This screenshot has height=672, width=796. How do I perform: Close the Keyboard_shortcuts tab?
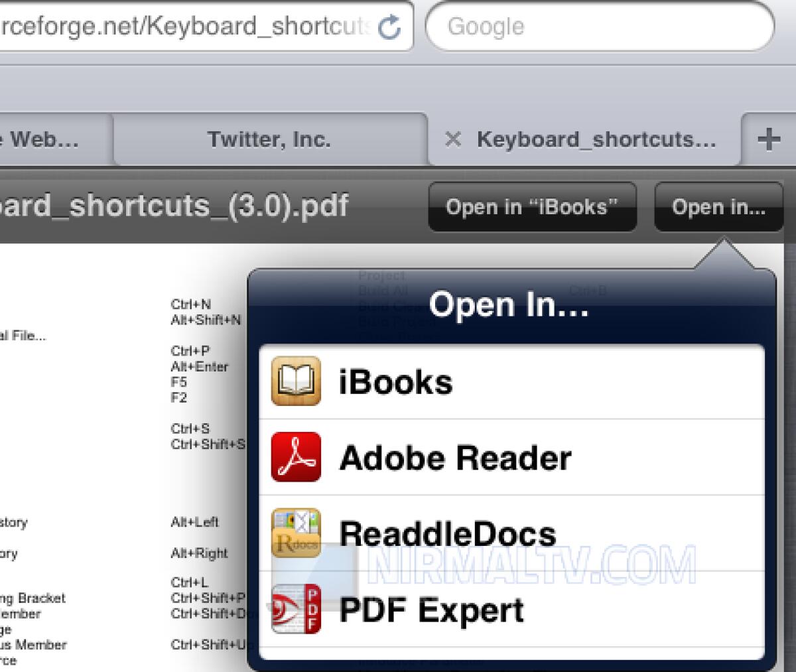[453, 139]
